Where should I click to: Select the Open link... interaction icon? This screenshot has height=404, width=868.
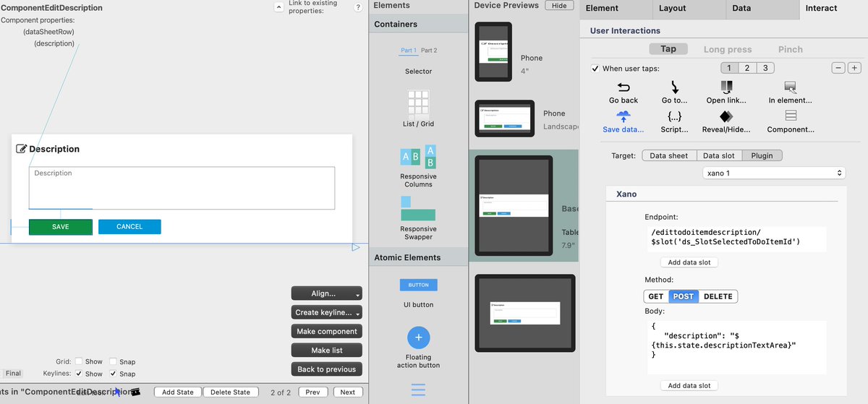726,87
